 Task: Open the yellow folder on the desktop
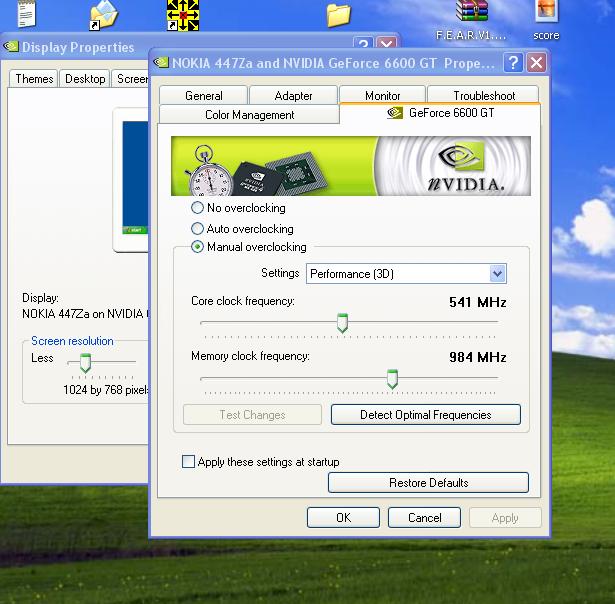[339, 14]
